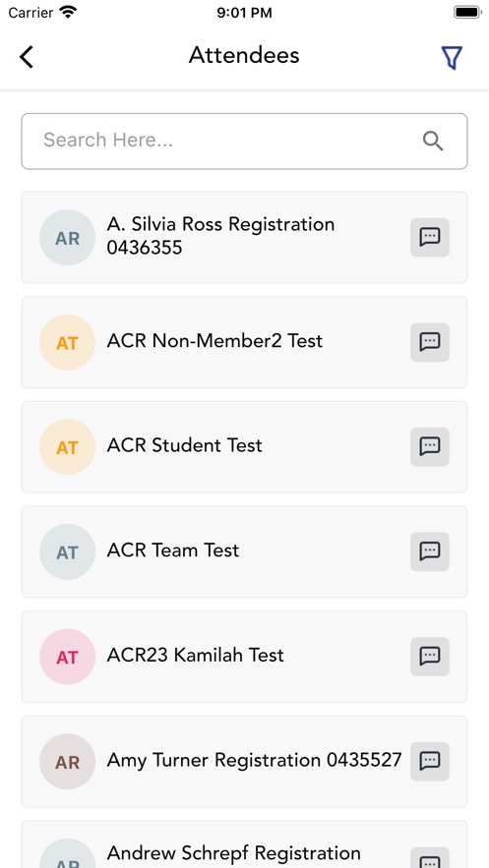Tap the AR avatar of A. Silvia Ross
Image resolution: width=489 pixels, height=868 pixels.
point(68,238)
